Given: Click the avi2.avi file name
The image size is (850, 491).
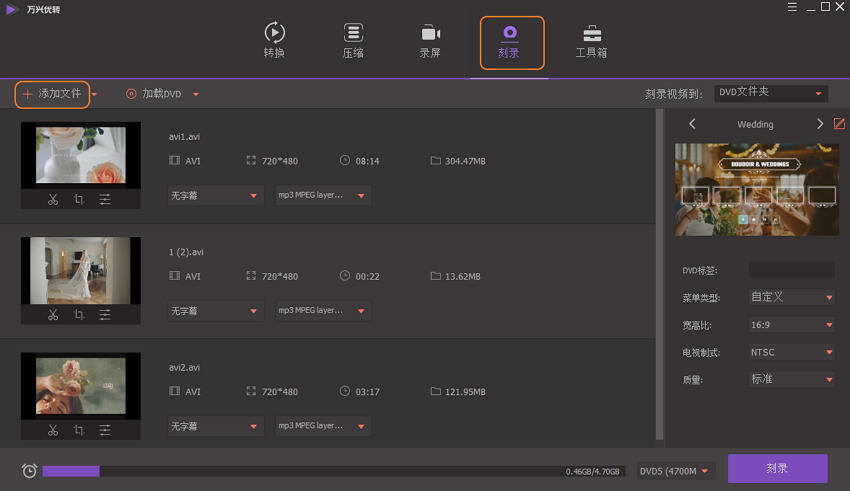Looking at the screenshot, I should click(184, 367).
